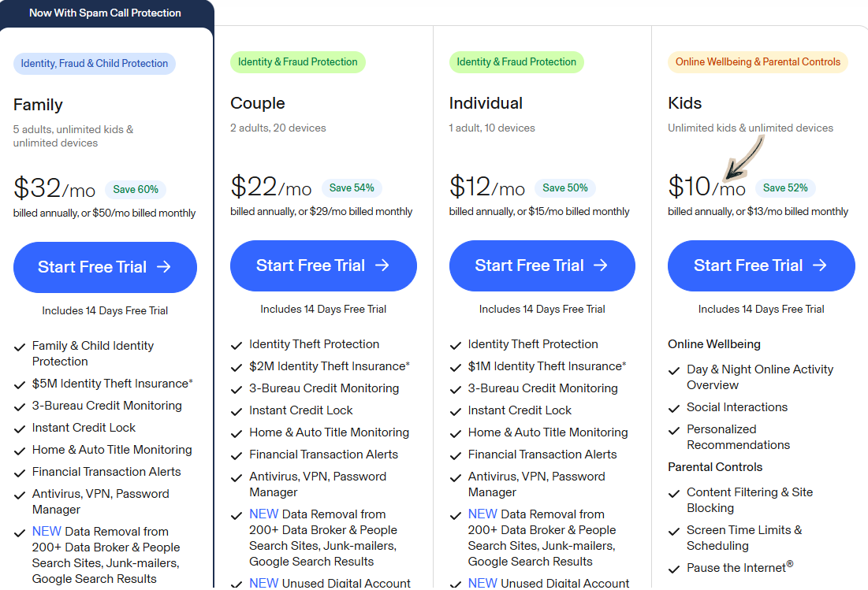The width and height of the screenshot is (868, 590).
Task: Click the checkmark next to "Financial Transaction Alerts" under Couple
Action: (237, 455)
